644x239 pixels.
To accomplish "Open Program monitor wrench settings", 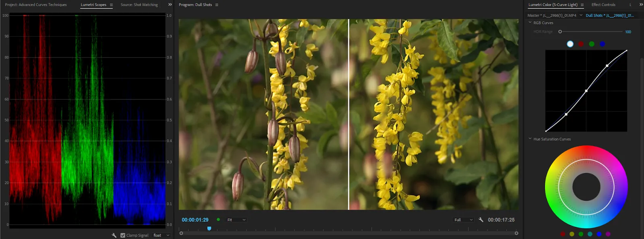I will pos(481,220).
